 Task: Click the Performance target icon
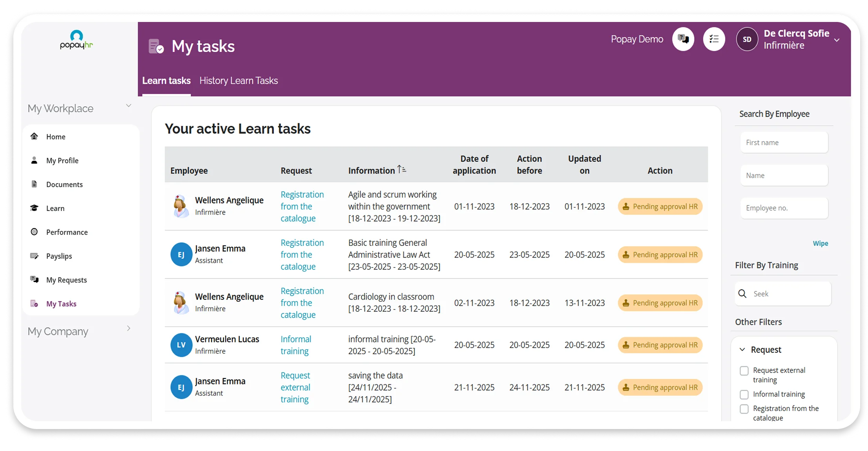point(34,232)
